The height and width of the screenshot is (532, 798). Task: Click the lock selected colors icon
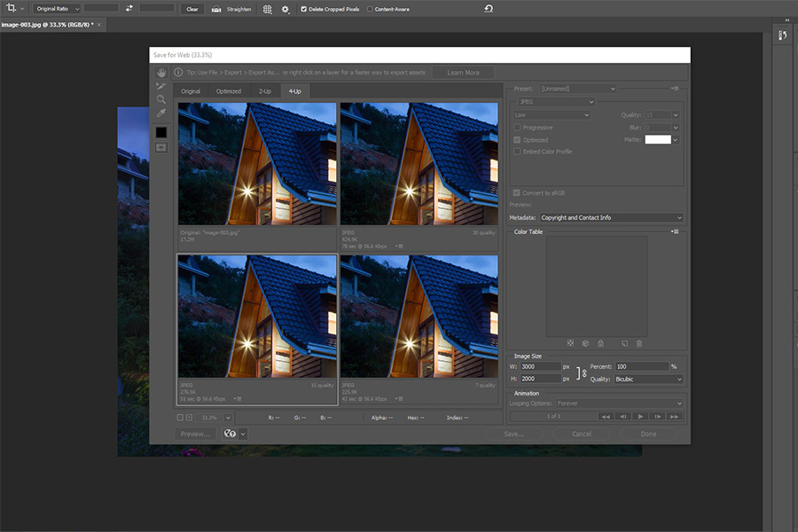[x=600, y=344]
